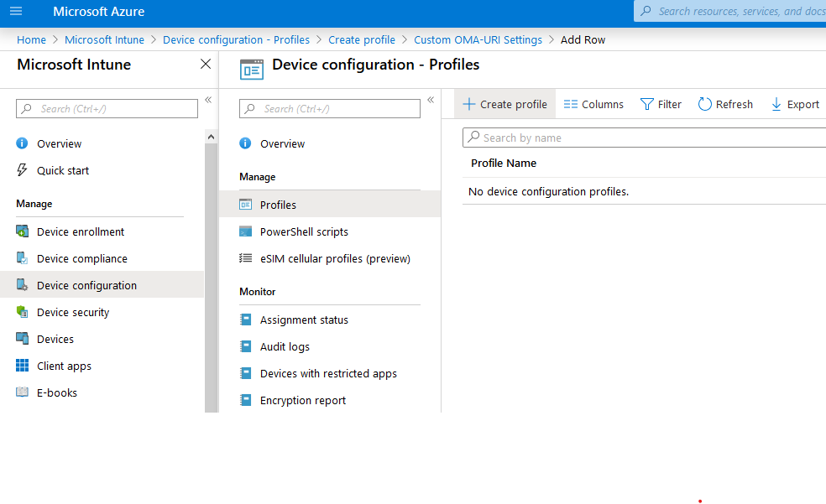Open the Columns chooser
Image resolution: width=826 pixels, height=504 pixels.
pos(593,105)
